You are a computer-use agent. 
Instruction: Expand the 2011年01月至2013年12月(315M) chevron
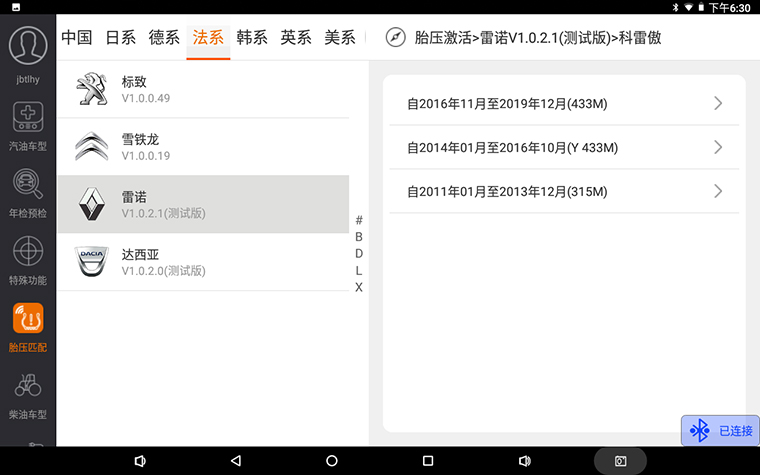tap(718, 191)
